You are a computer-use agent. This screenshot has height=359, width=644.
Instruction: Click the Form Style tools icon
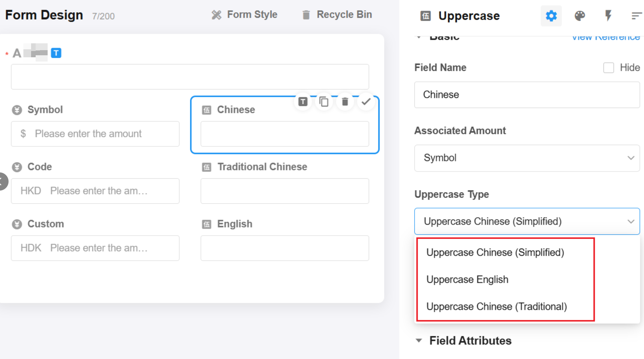(216, 15)
